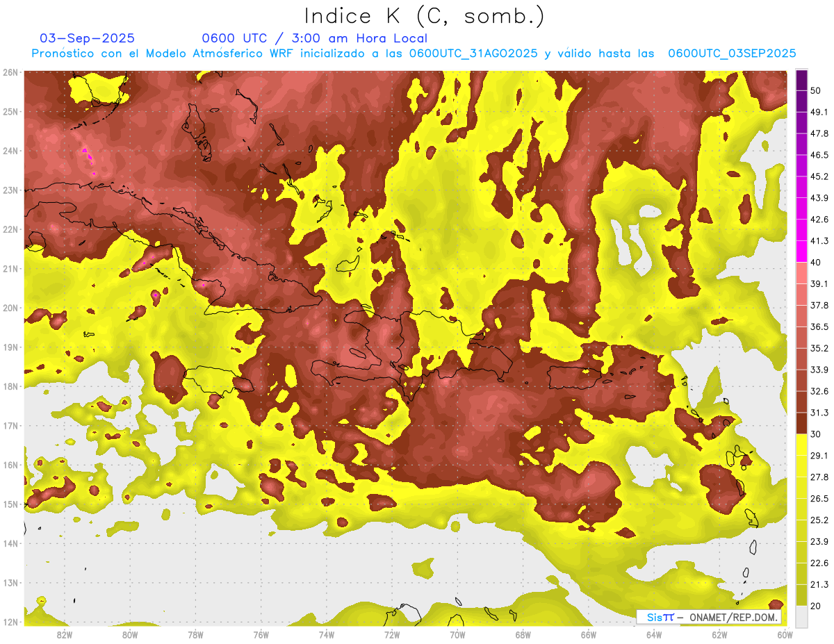
Task: Pick the magenta swatch between 40 and 41.3
Action: (801, 251)
